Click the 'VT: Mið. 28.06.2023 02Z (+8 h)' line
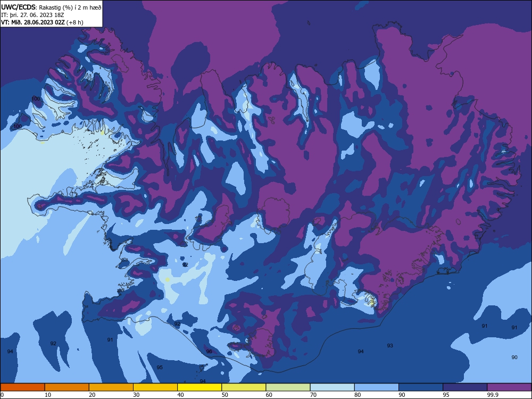 pos(42,22)
